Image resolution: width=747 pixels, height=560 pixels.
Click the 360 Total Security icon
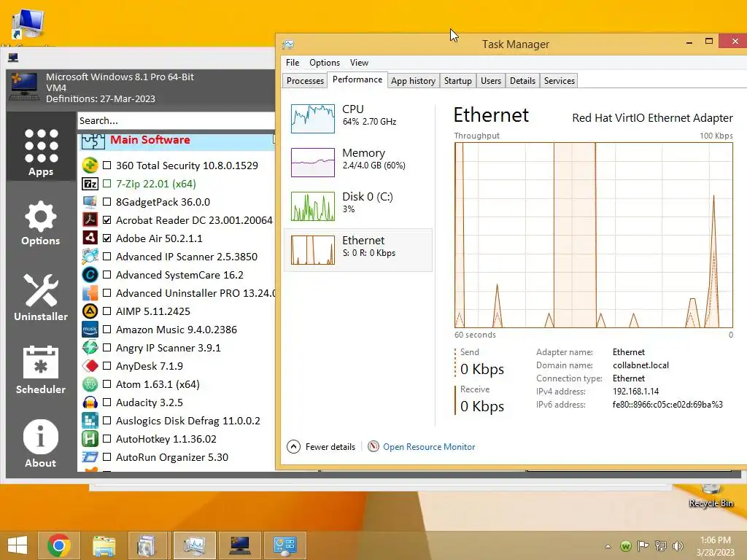coord(90,166)
